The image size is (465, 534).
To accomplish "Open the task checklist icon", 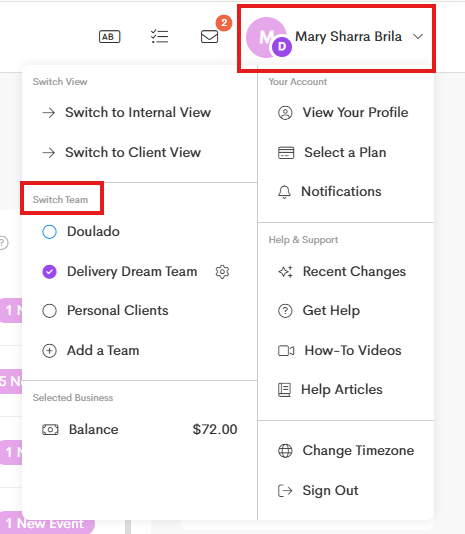I will (159, 36).
